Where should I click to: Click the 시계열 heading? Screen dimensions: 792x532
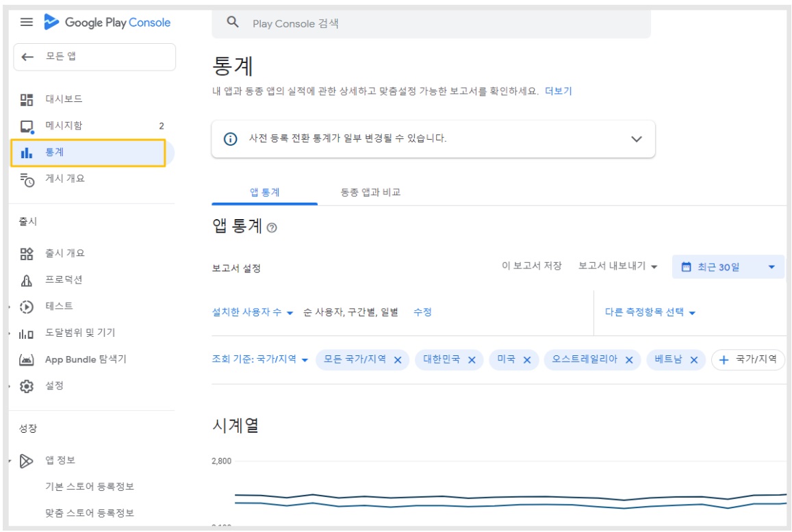point(235,426)
